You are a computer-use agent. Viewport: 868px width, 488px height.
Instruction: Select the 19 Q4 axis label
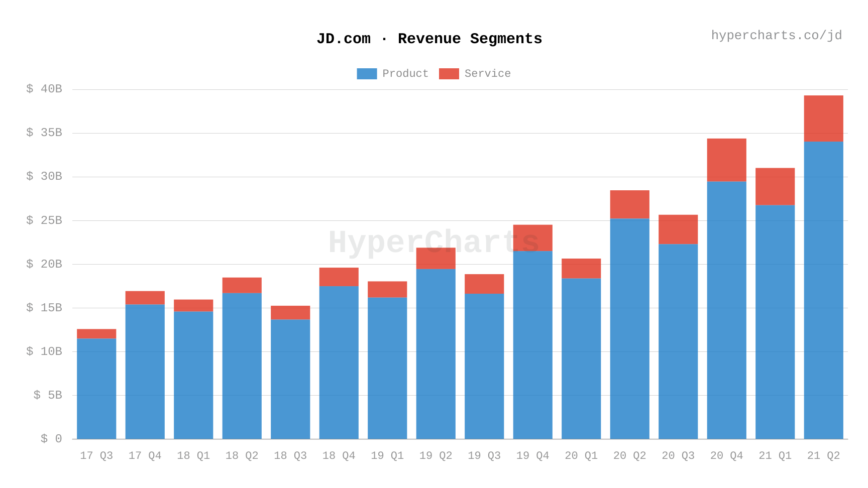(532, 455)
